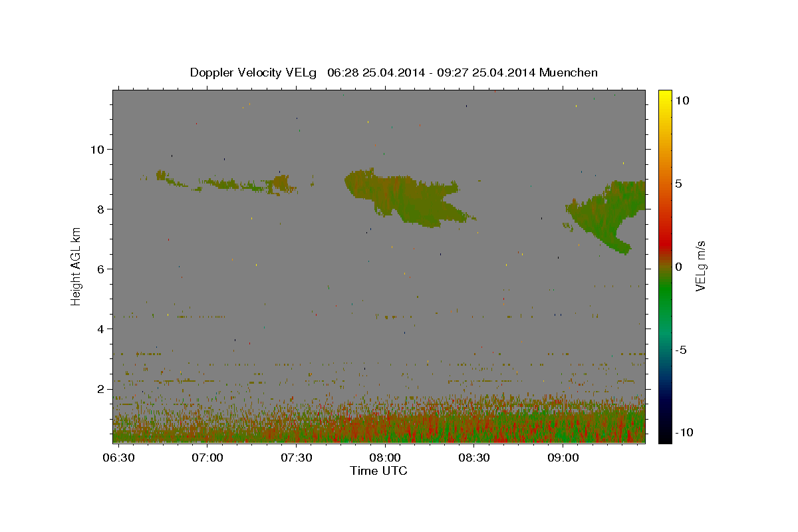Click the 08:30 time tick label
798x532 pixels.
(474, 458)
